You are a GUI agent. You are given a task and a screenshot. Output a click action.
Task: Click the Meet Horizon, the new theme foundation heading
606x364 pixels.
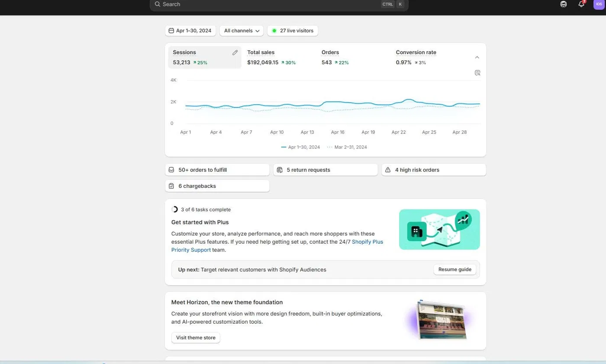(227, 302)
